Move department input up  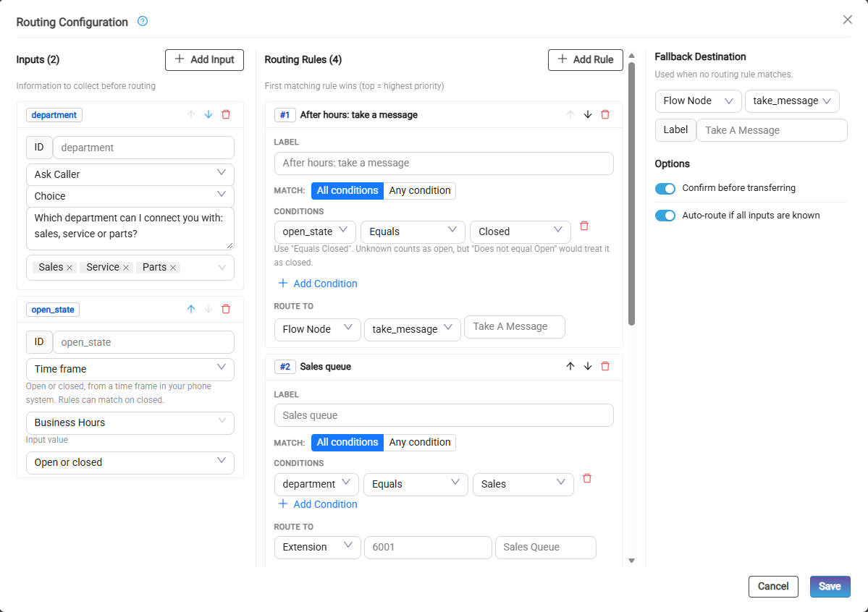[191, 114]
